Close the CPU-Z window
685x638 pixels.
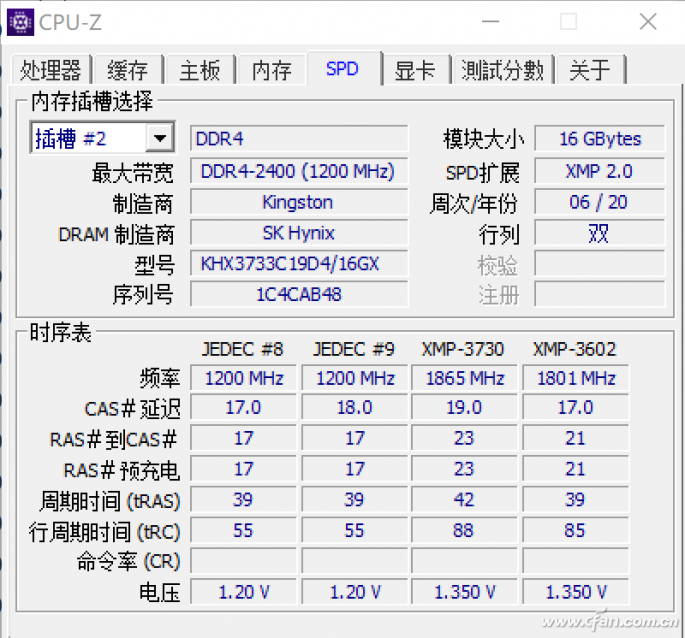(x=648, y=21)
